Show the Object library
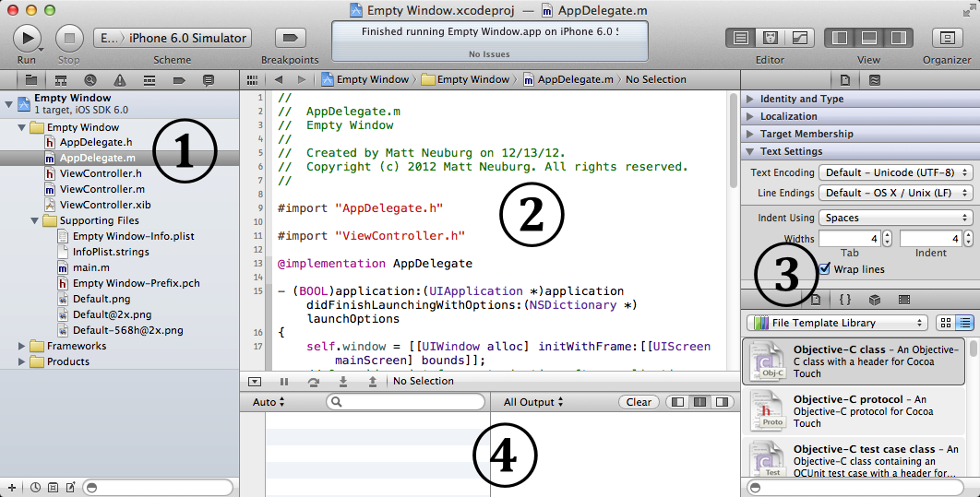The height and width of the screenshot is (497, 980). click(x=875, y=300)
